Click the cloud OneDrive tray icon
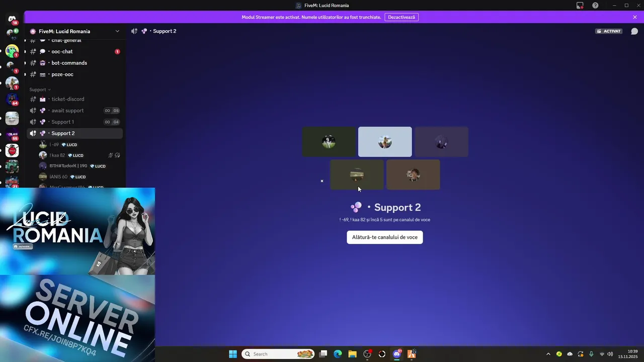This screenshot has height=362, width=644. (x=570, y=354)
